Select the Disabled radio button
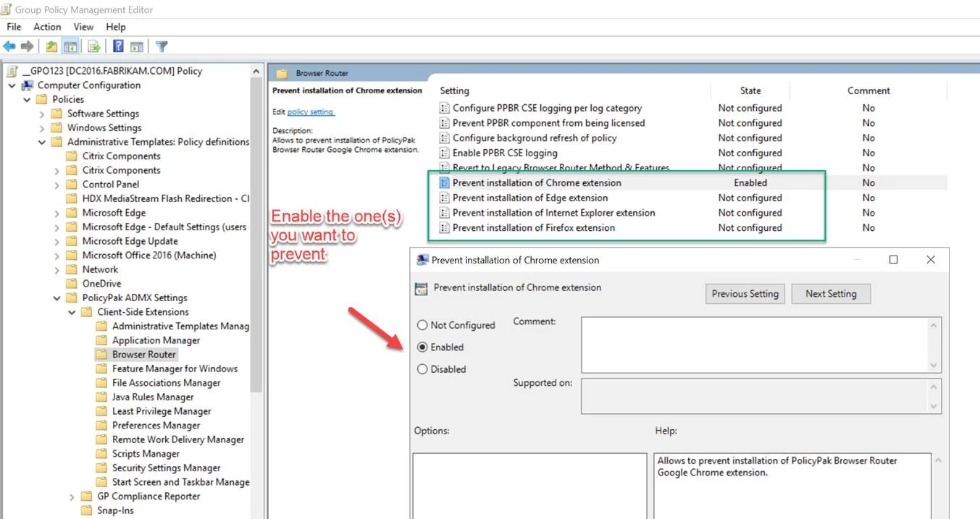This screenshot has width=980, height=519. click(422, 369)
